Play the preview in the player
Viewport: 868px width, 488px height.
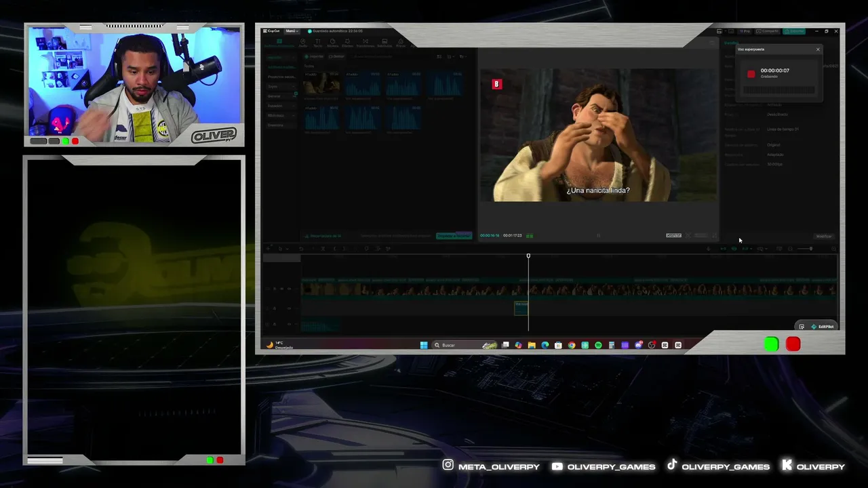(598, 236)
